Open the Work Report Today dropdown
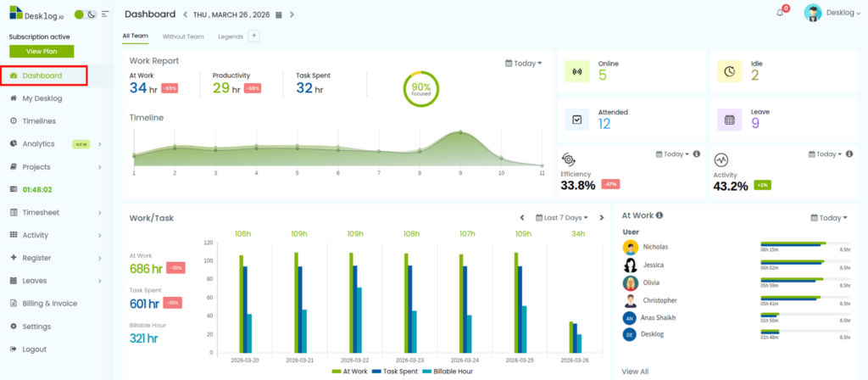 (524, 64)
